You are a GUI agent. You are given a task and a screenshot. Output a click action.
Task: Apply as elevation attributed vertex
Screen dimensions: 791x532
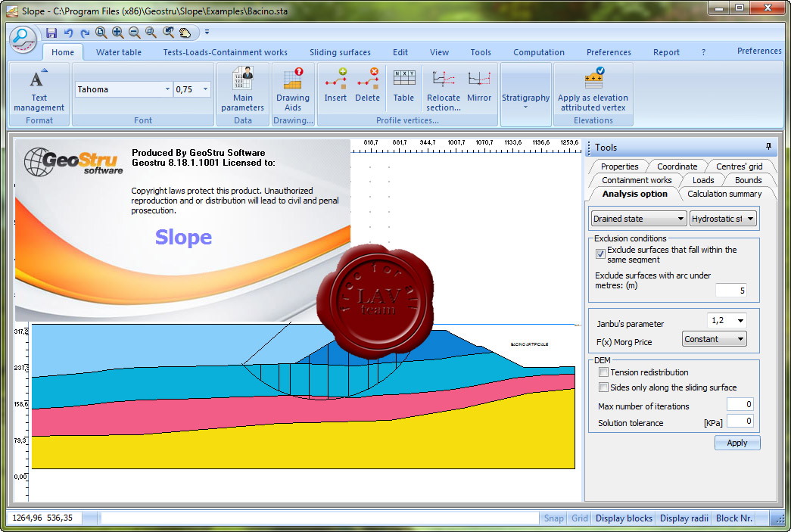point(593,89)
